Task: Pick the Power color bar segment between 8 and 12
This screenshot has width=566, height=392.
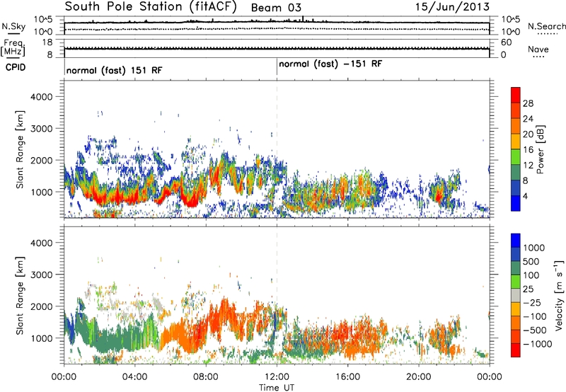Action: click(516, 173)
